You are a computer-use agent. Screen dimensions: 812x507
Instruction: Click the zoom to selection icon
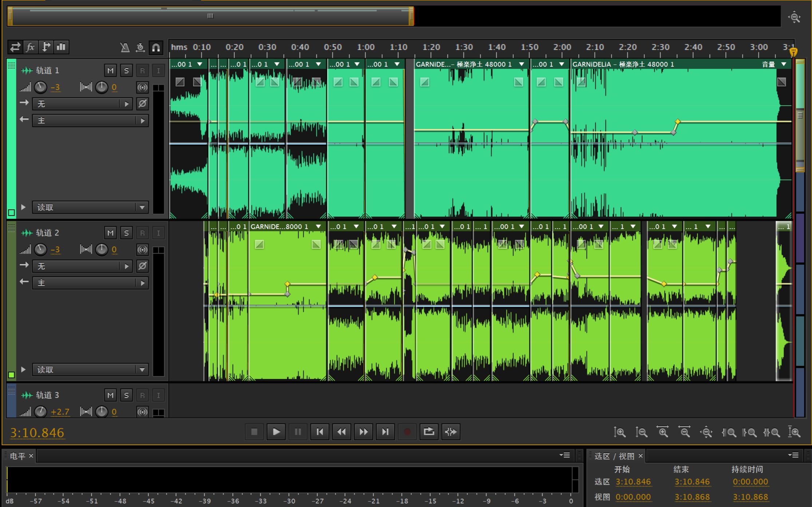(x=772, y=432)
